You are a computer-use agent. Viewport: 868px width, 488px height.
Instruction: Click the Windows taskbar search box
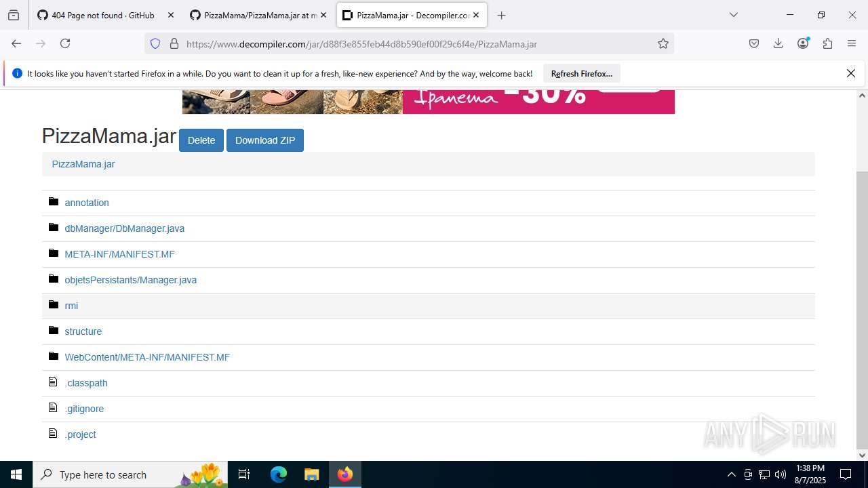[x=130, y=474]
